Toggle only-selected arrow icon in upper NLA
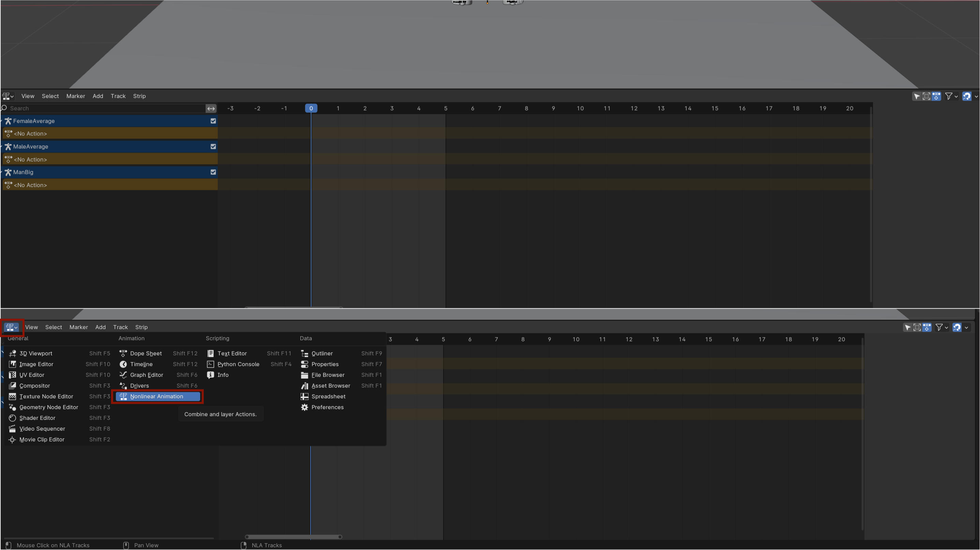Screen dimensions: 980x550 [x=917, y=96]
